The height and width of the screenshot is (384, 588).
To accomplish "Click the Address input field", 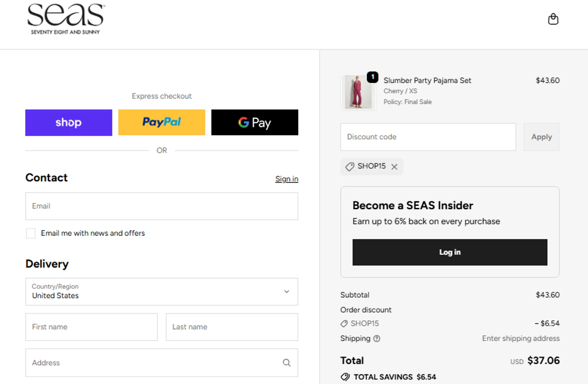I will [x=162, y=363].
